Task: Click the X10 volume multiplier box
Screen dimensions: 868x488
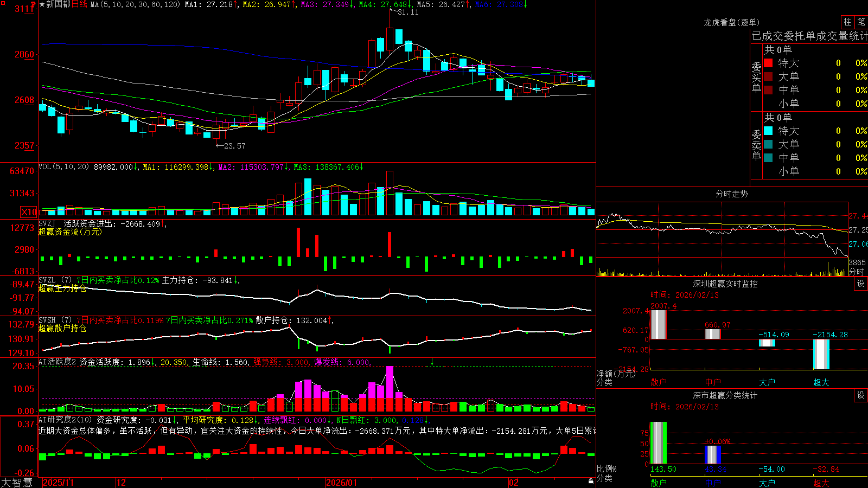Action: pyautogui.click(x=29, y=212)
